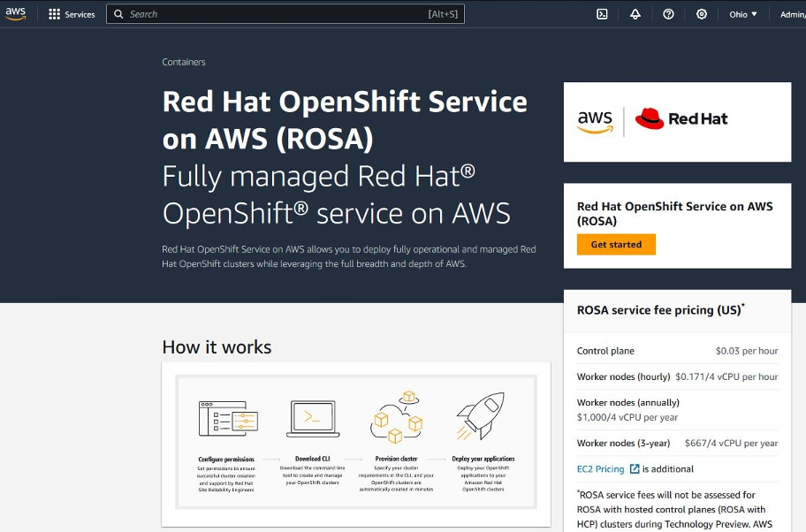Image resolution: width=806 pixels, height=532 pixels.
Task: Open the settings gear icon
Action: [702, 14]
